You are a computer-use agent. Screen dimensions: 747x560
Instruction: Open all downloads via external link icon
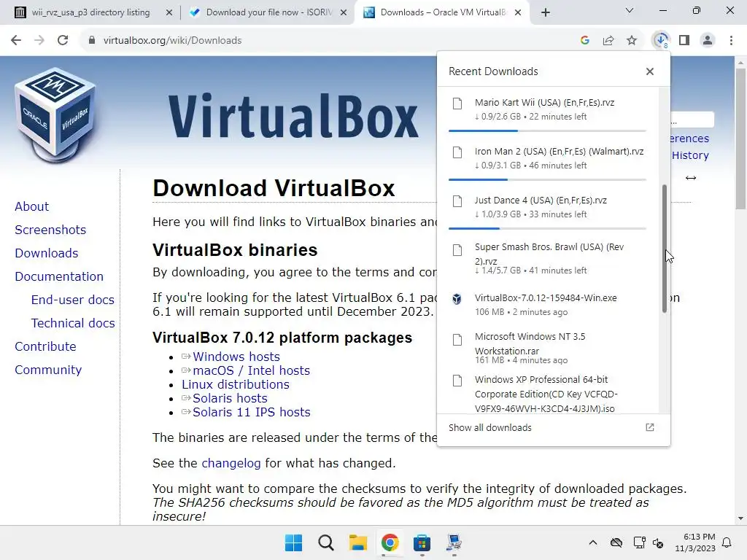tap(650, 427)
